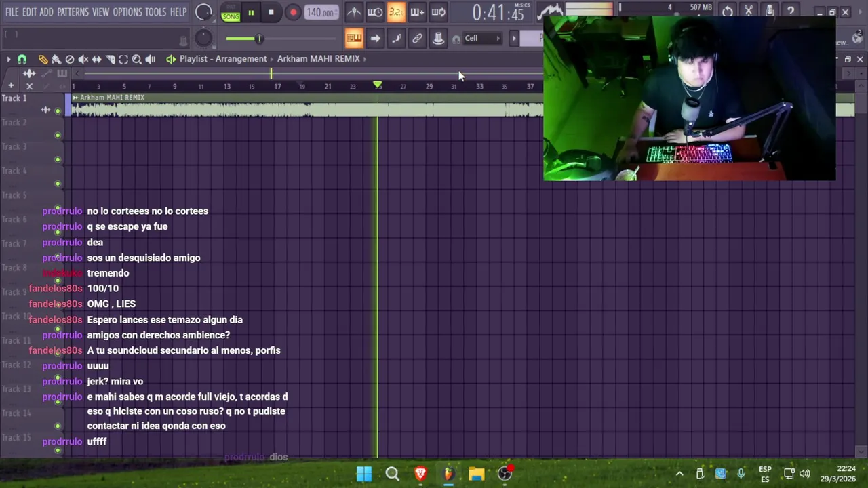
Task: Click Playlist - Arrangement title
Action: click(223, 59)
